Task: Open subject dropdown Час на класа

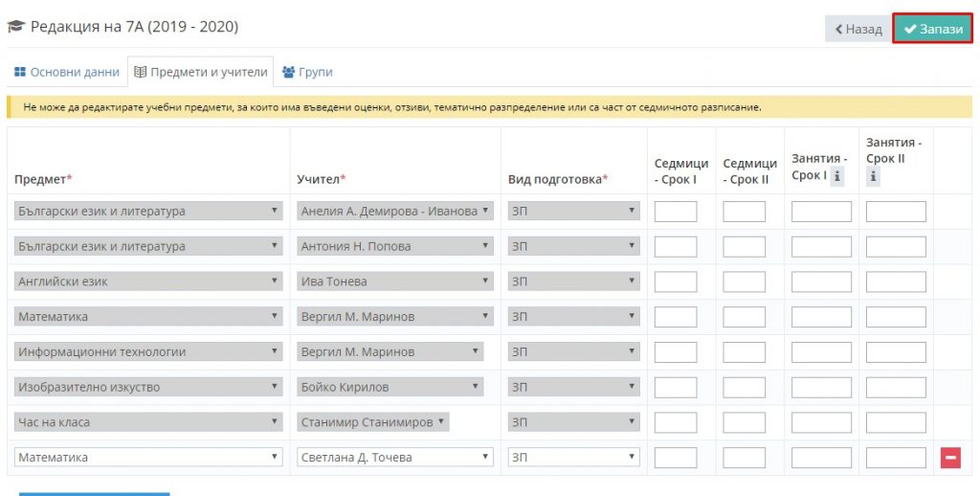Action: click(148, 422)
